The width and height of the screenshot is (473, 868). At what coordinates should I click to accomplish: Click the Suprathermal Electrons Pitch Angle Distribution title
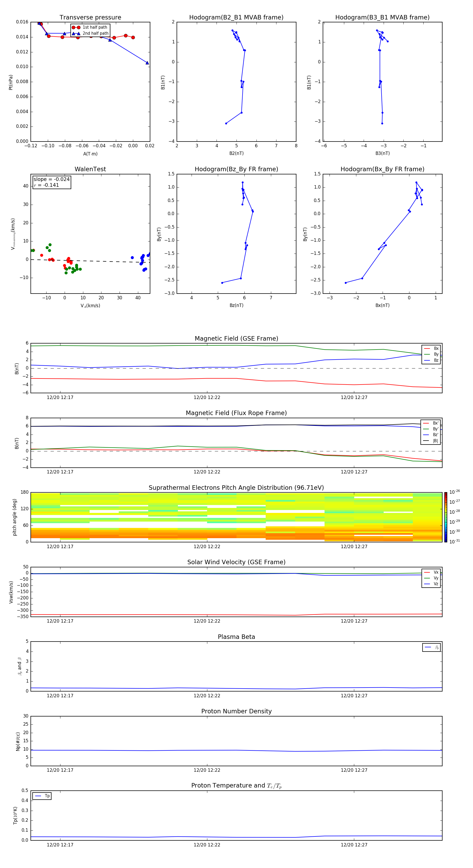click(x=236, y=488)
